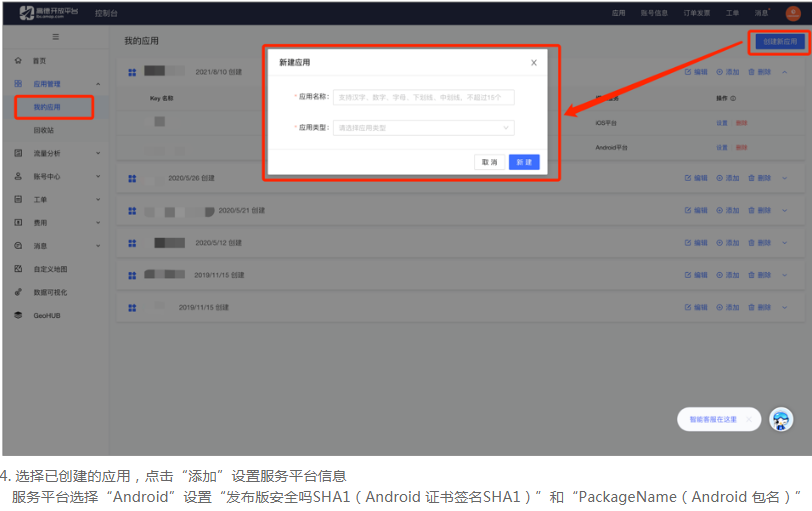Add a key to the 2020/5/21 app
The image size is (812, 511).
click(x=728, y=210)
